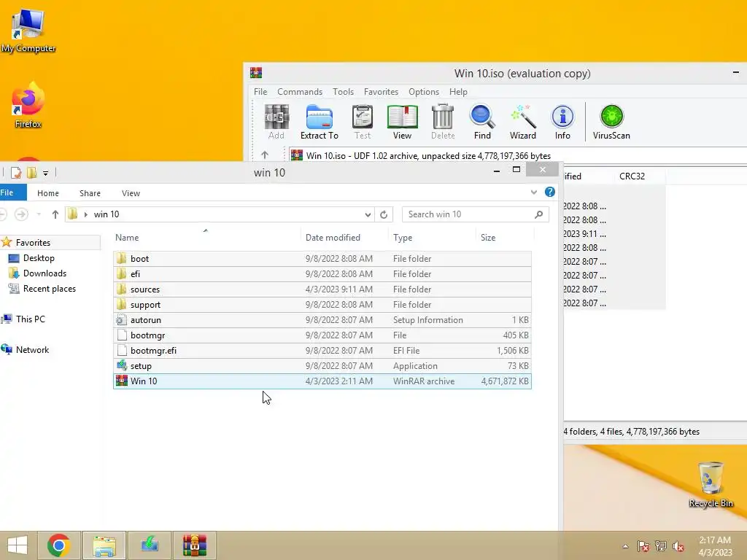Sort by Date modified column
The width and height of the screenshot is (747, 560).
coord(344,238)
